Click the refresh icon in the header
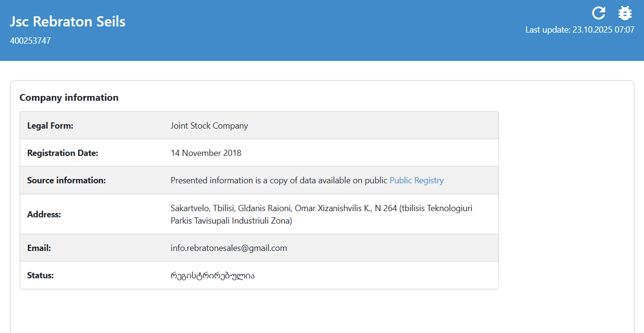This screenshot has height=333, width=644. 598,13
